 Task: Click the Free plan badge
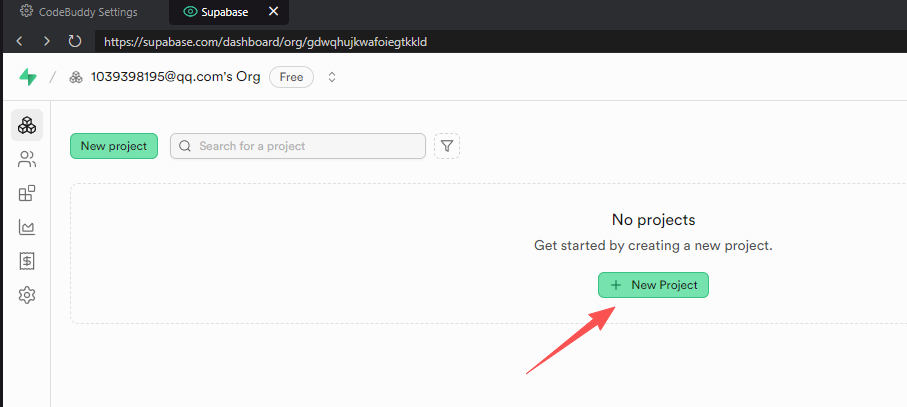(292, 77)
